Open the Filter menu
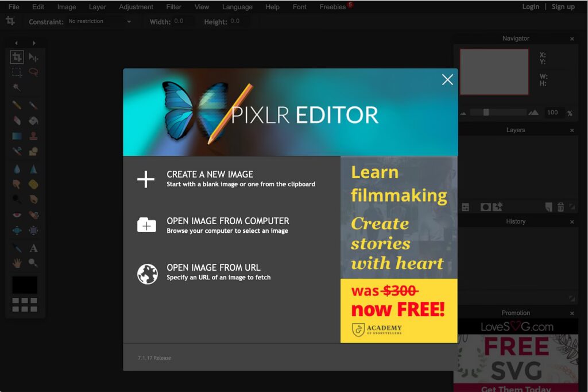588x392 pixels. pos(173,7)
